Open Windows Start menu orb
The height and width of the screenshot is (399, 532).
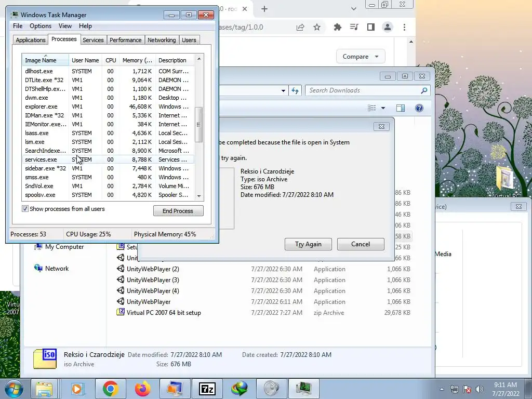[x=13, y=389]
